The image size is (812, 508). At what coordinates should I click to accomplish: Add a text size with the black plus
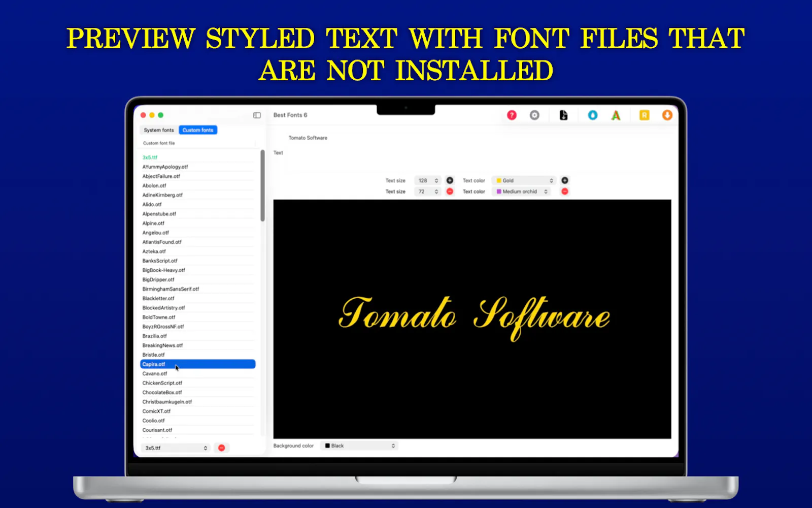(450, 180)
